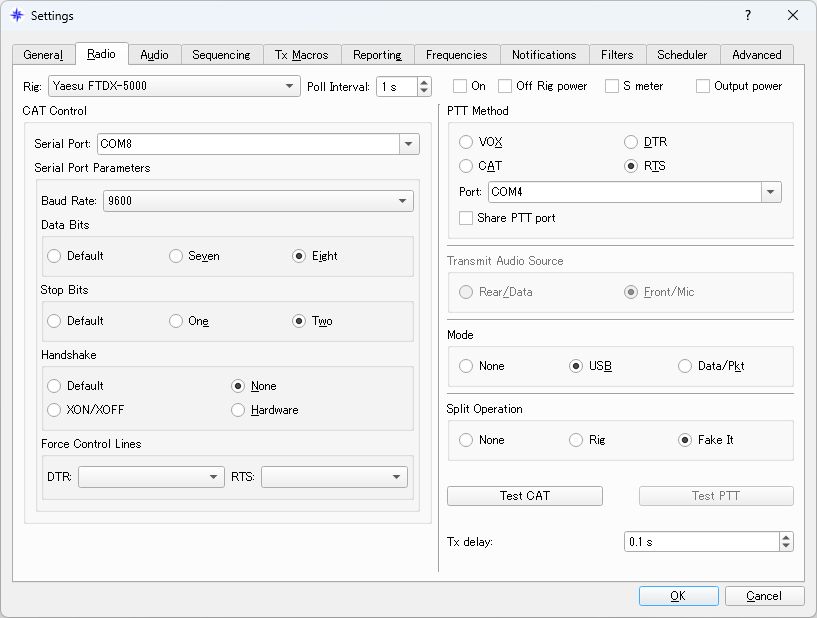Switch to the Frequencies tab
The image size is (817, 618).
457,55
